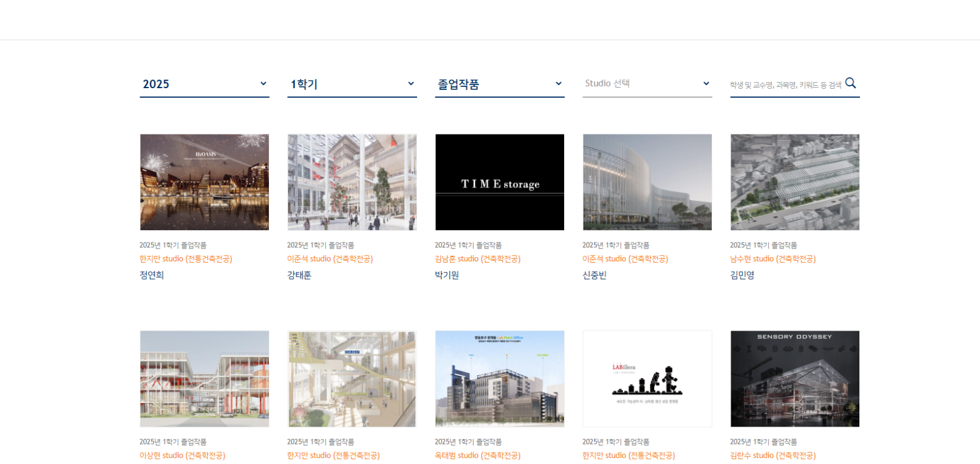
Task: Open the H2OASIS fireworks night thumbnail
Action: (204, 182)
